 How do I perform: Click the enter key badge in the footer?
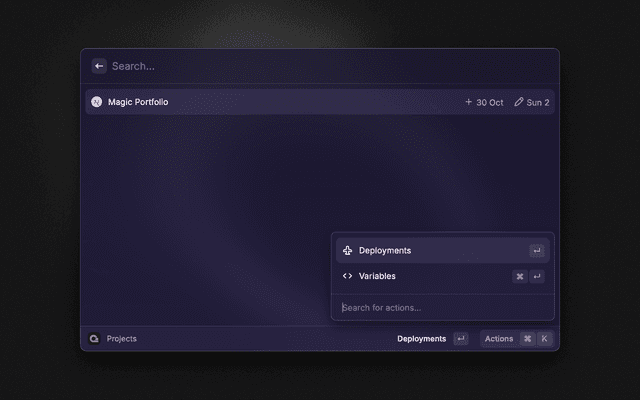(x=460, y=339)
